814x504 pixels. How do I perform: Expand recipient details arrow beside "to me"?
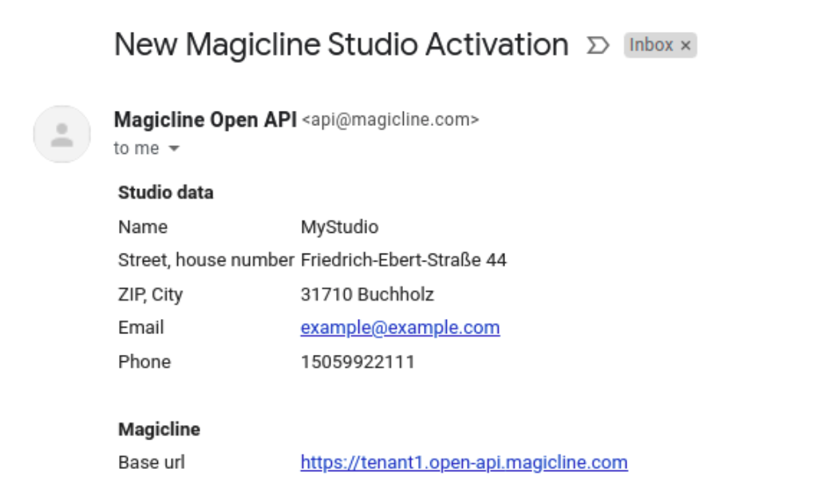pos(174,149)
